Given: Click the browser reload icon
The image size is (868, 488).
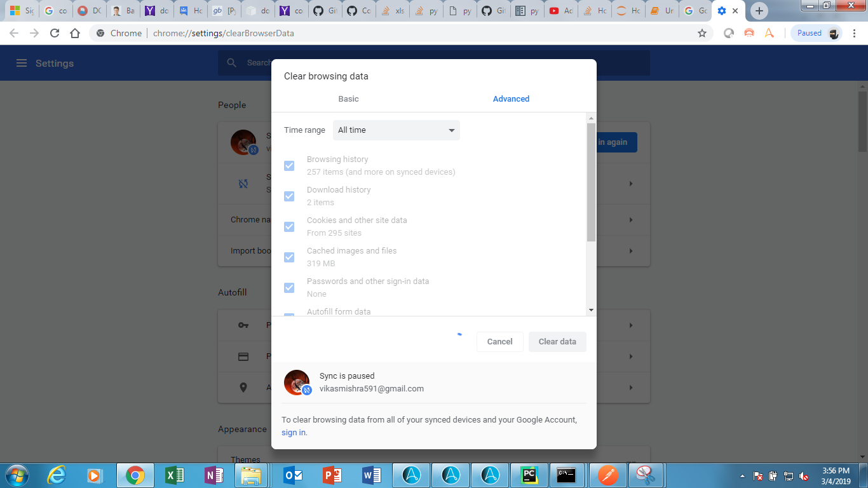Looking at the screenshot, I should click(x=55, y=33).
